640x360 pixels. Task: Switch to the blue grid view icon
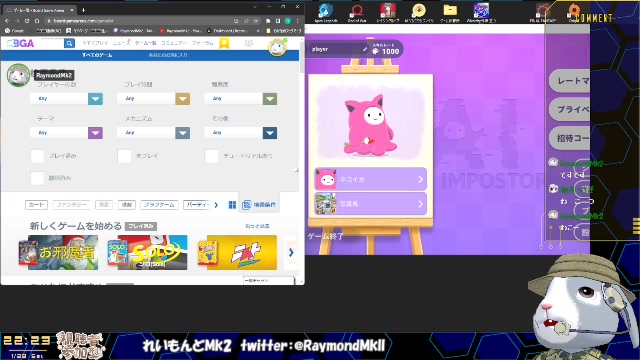pos(232,205)
